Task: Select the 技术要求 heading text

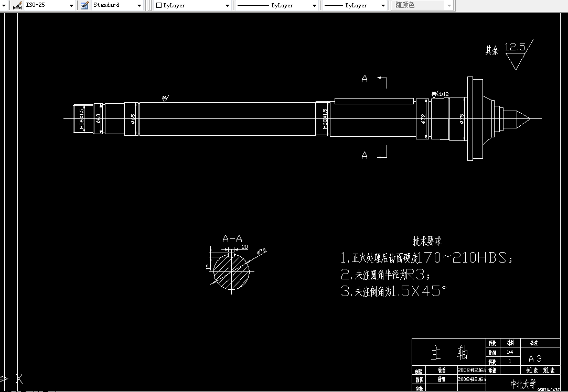Action: [427, 241]
